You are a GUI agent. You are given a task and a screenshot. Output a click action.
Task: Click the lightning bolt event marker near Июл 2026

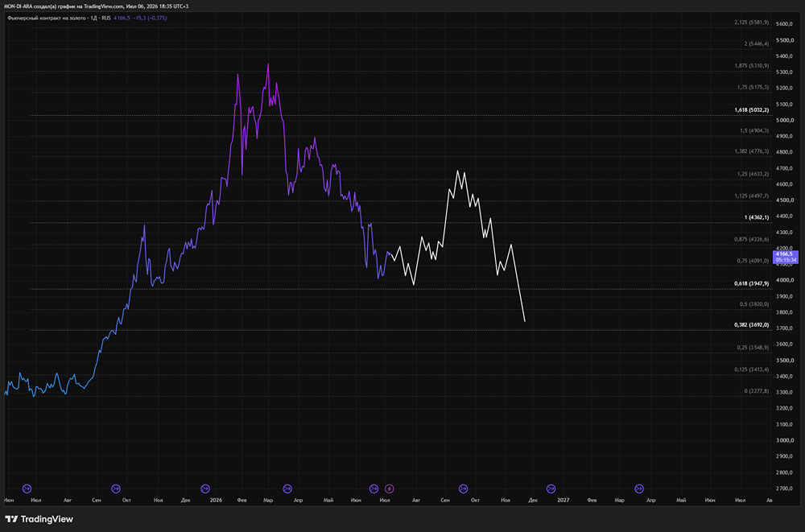tap(389, 489)
